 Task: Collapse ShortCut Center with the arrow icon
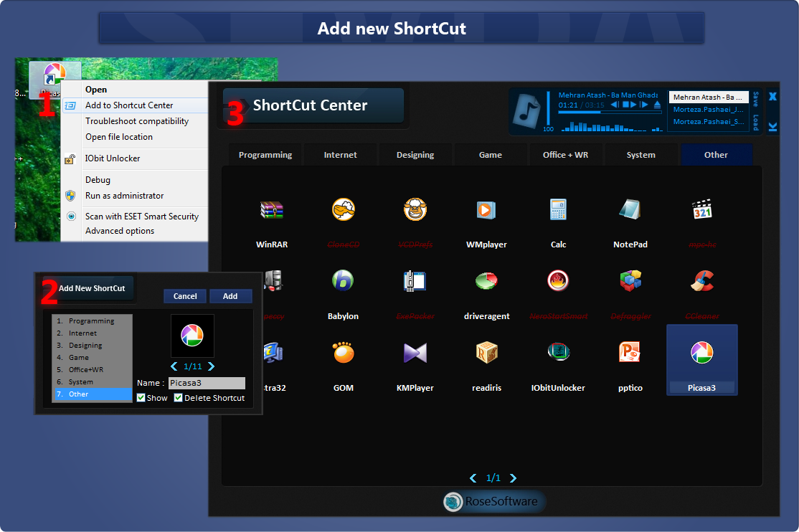pos(772,126)
